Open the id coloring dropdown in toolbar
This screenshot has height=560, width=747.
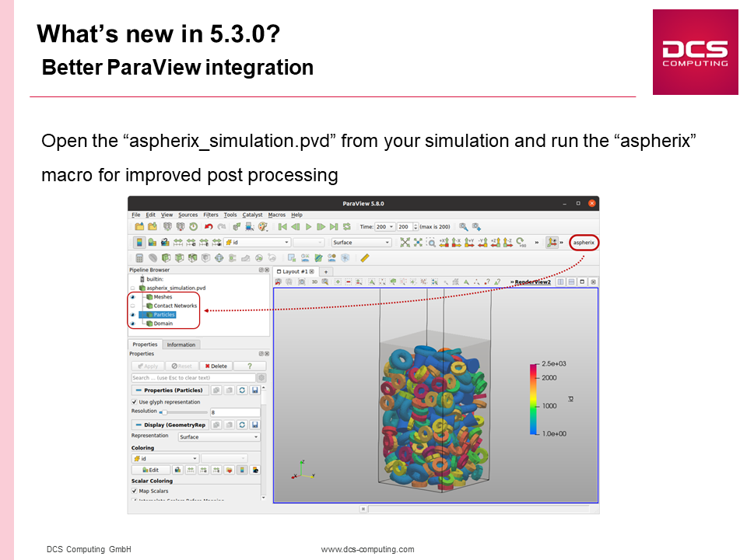point(258,243)
